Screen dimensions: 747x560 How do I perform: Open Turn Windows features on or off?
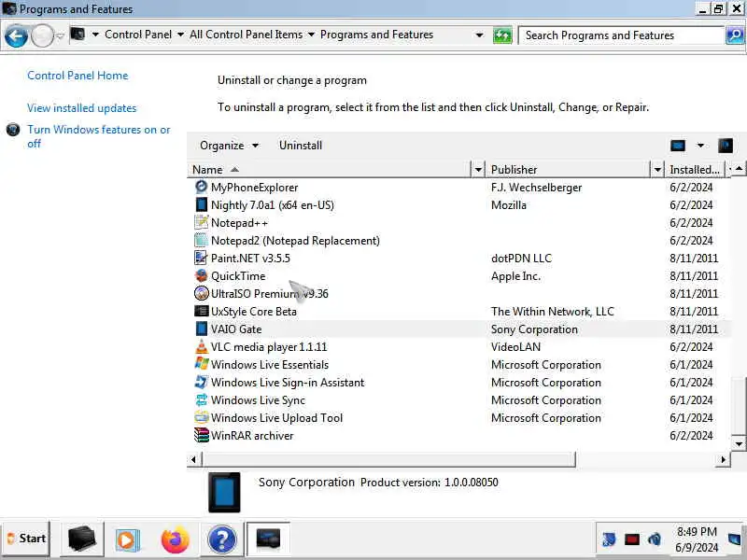coord(98,136)
